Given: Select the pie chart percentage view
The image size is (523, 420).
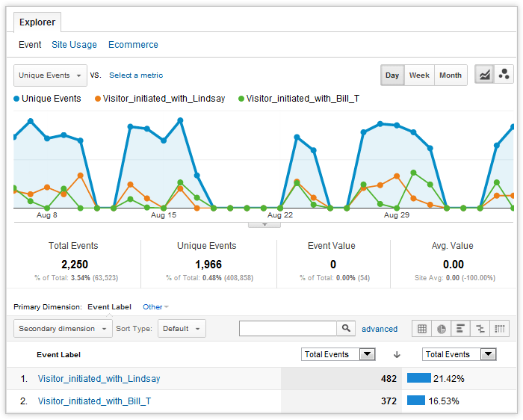Looking at the screenshot, I should tap(442, 328).
